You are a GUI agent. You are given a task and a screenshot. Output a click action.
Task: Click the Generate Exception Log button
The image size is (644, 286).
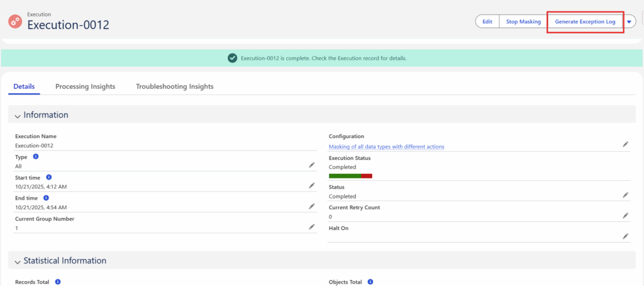(585, 21)
